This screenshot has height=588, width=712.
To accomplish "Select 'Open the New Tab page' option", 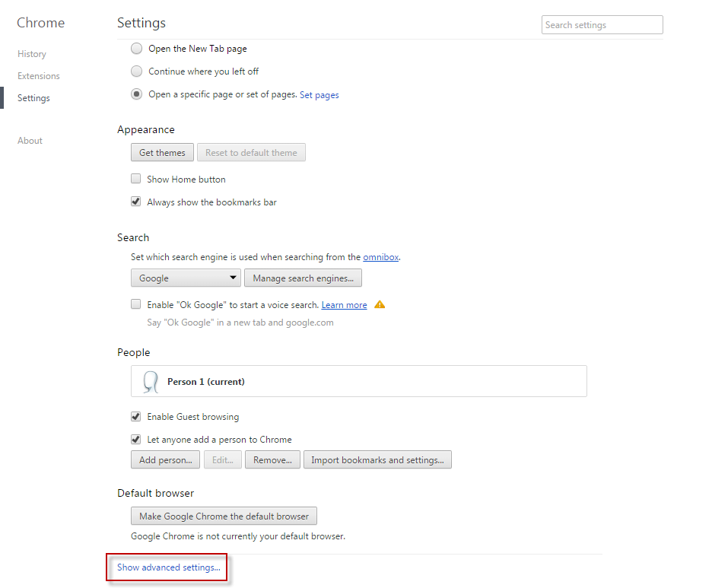I will point(137,49).
